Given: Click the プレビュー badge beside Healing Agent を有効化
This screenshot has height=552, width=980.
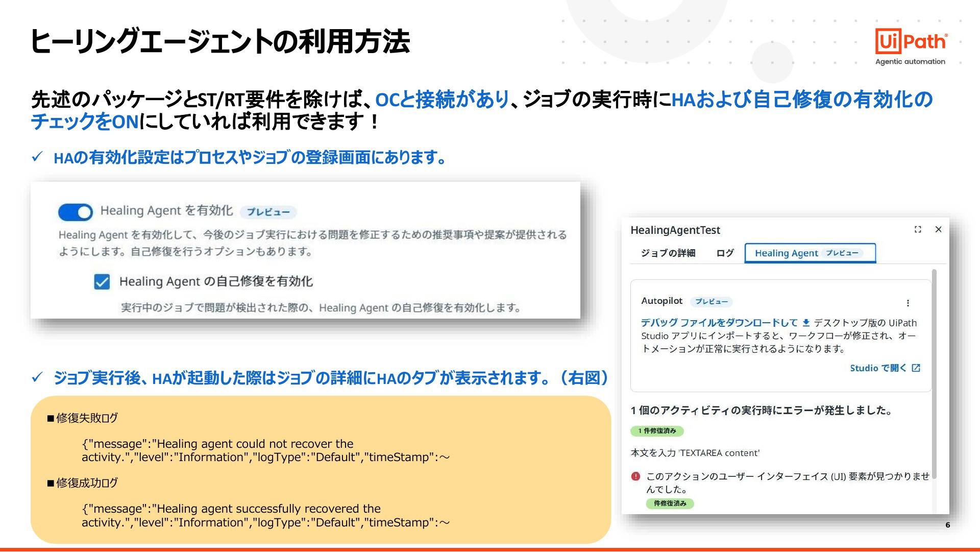Looking at the screenshot, I should tap(268, 212).
